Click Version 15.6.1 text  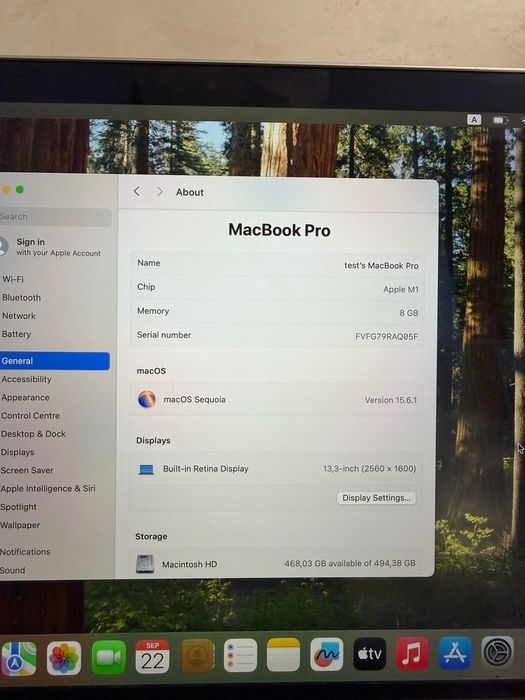[391, 400]
